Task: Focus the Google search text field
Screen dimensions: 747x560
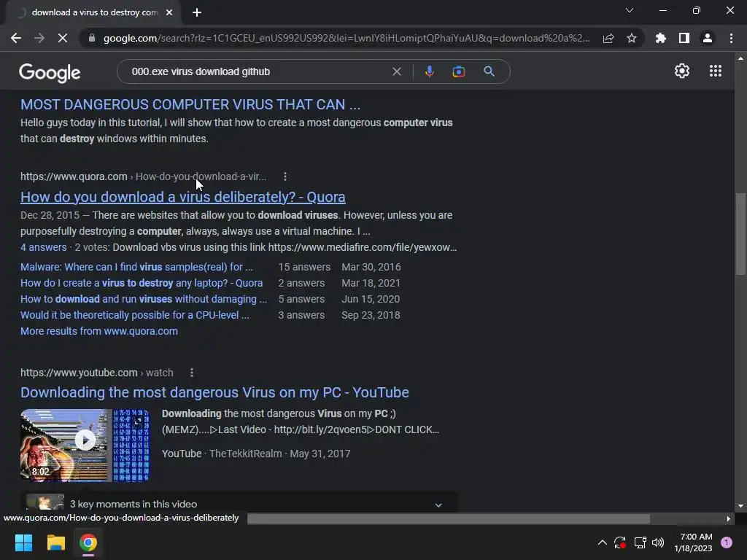Action: tap(258, 71)
